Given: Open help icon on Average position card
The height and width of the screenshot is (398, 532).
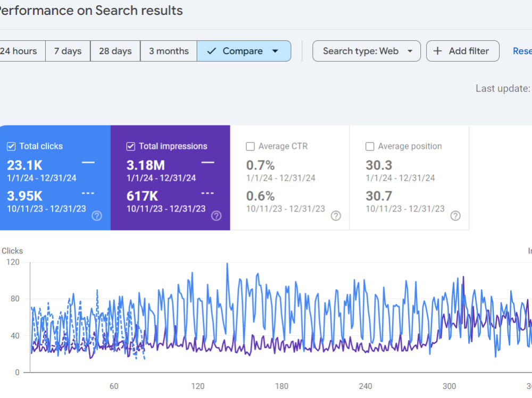Looking at the screenshot, I should pos(455,216).
